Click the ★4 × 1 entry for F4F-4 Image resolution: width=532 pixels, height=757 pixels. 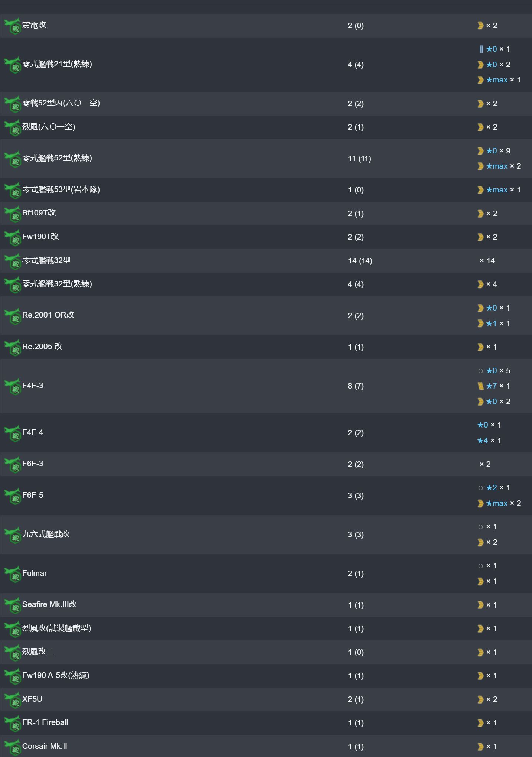click(x=489, y=441)
